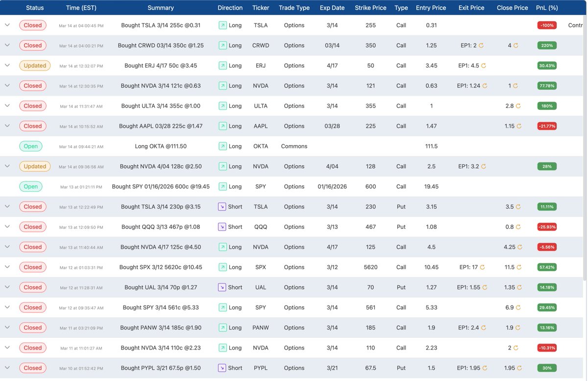Click strike price 5620 cell
The height and width of the screenshot is (381, 588).
[370, 267]
